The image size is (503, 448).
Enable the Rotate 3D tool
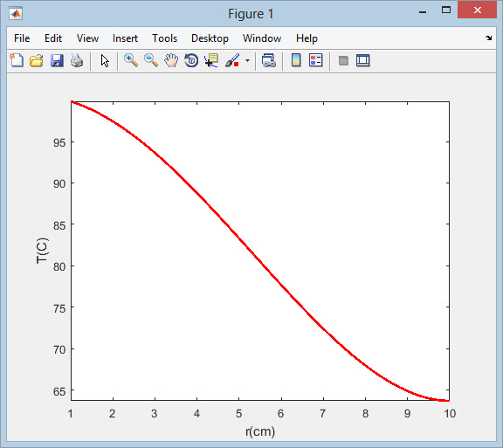point(191,60)
